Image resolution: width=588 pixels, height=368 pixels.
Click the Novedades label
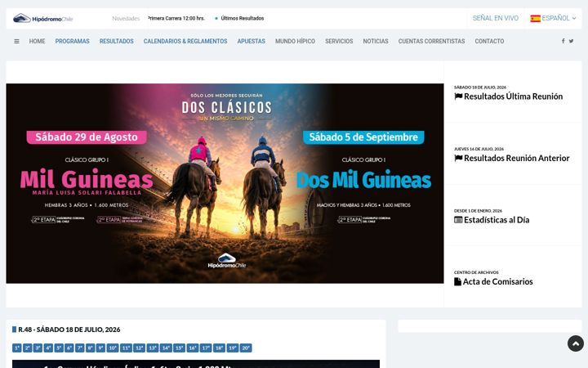coord(126,18)
